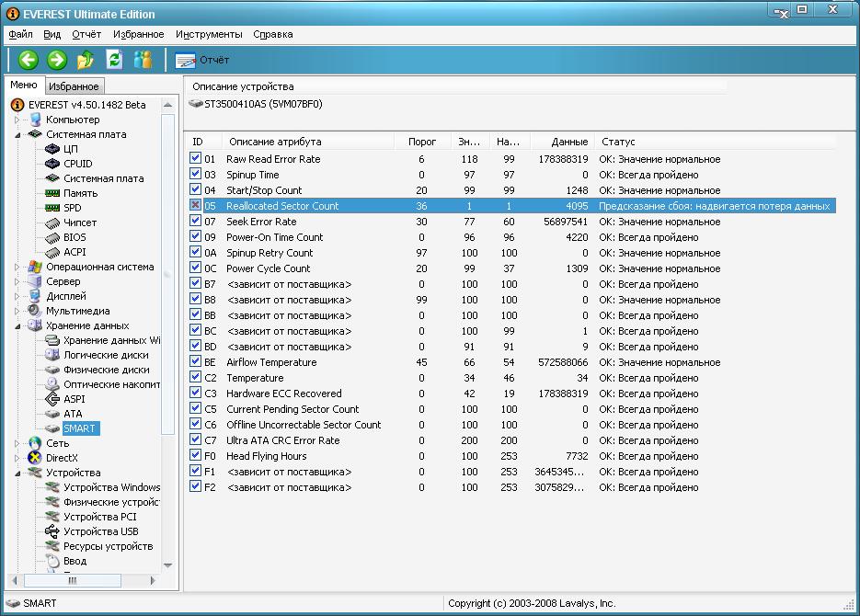Click the green Forward arrow icon

[57, 60]
